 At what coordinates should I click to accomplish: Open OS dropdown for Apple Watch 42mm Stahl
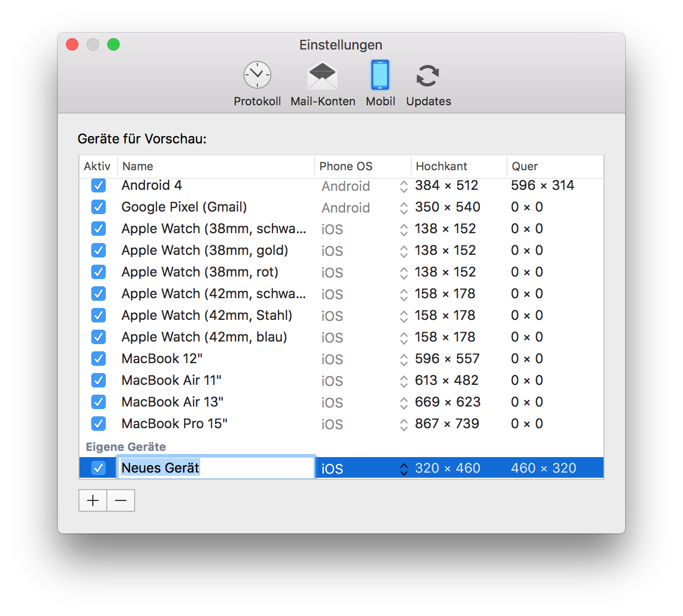pyautogui.click(x=364, y=316)
